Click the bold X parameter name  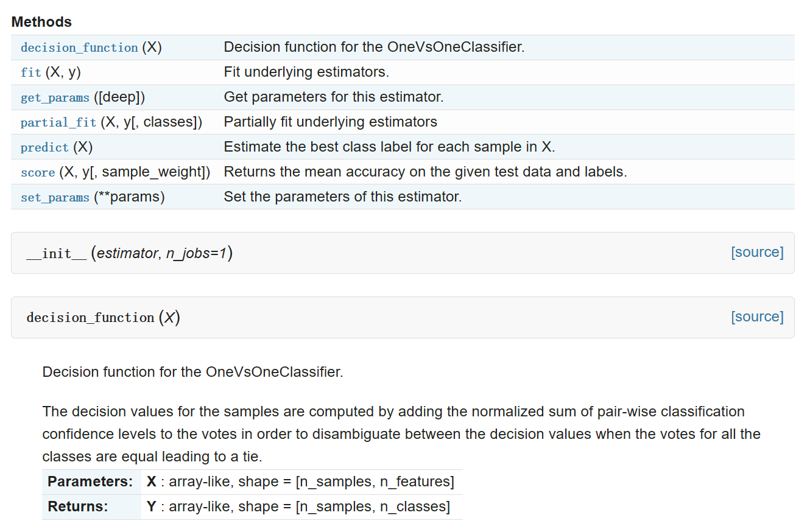152,481
